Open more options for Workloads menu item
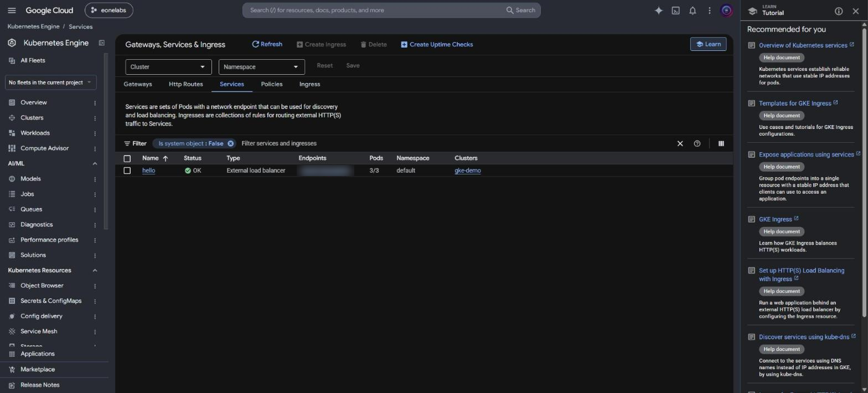This screenshot has width=868, height=393. [x=95, y=133]
